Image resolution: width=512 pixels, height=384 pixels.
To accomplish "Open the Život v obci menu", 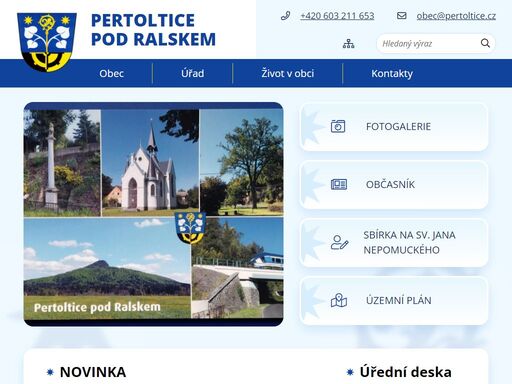I will [x=287, y=73].
